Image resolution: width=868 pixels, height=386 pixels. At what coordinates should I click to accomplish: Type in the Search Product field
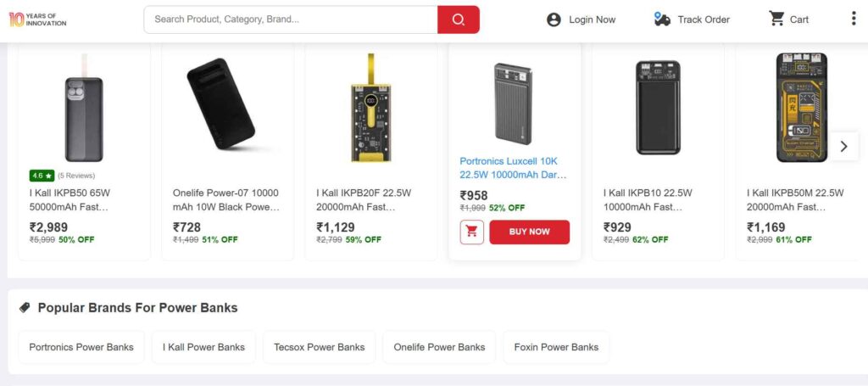click(291, 20)
